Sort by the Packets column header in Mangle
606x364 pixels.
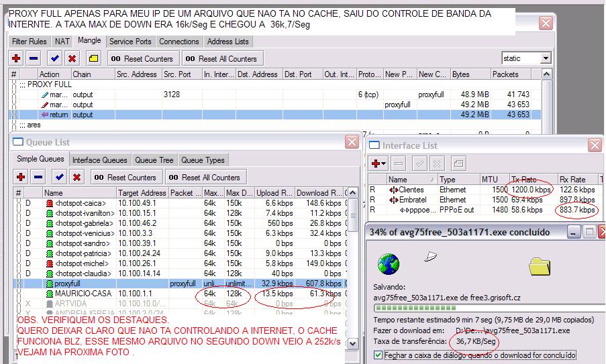click(x=511, y=74)
